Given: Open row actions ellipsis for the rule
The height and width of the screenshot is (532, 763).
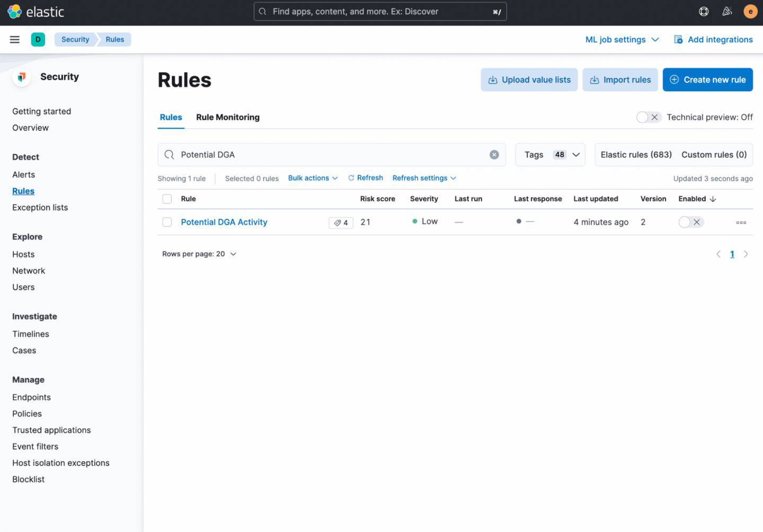Looking at the screenshot, I should tap(741, 223).
